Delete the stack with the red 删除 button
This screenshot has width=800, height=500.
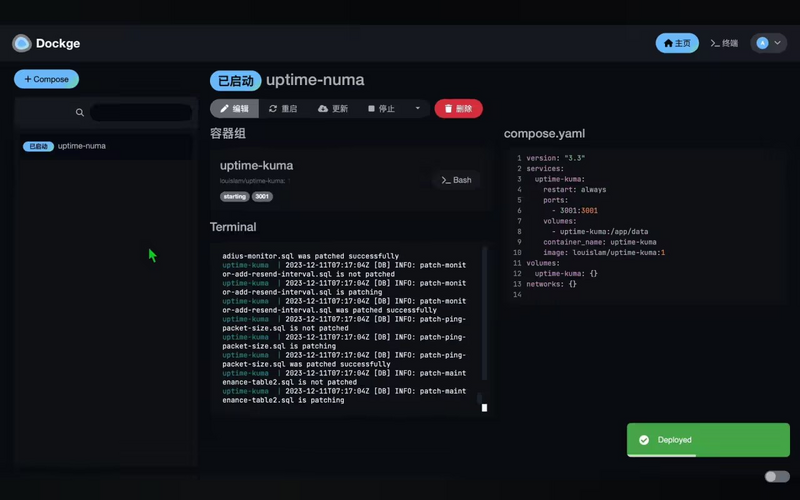(x=458, y=108)
